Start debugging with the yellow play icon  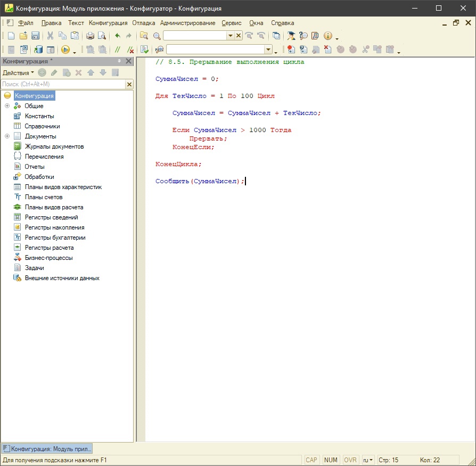click(65, 50)
